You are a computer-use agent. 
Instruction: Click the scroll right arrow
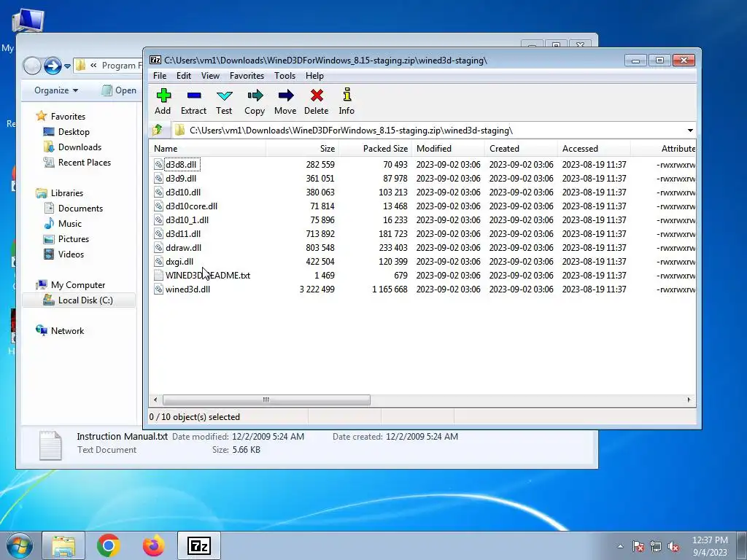click(x=689, y=400)
